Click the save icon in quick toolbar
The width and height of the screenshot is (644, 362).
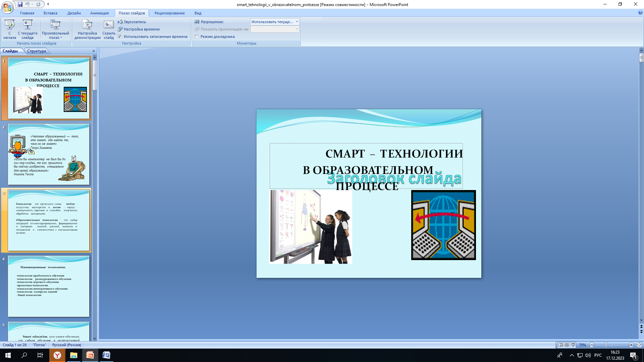(20, 4)
